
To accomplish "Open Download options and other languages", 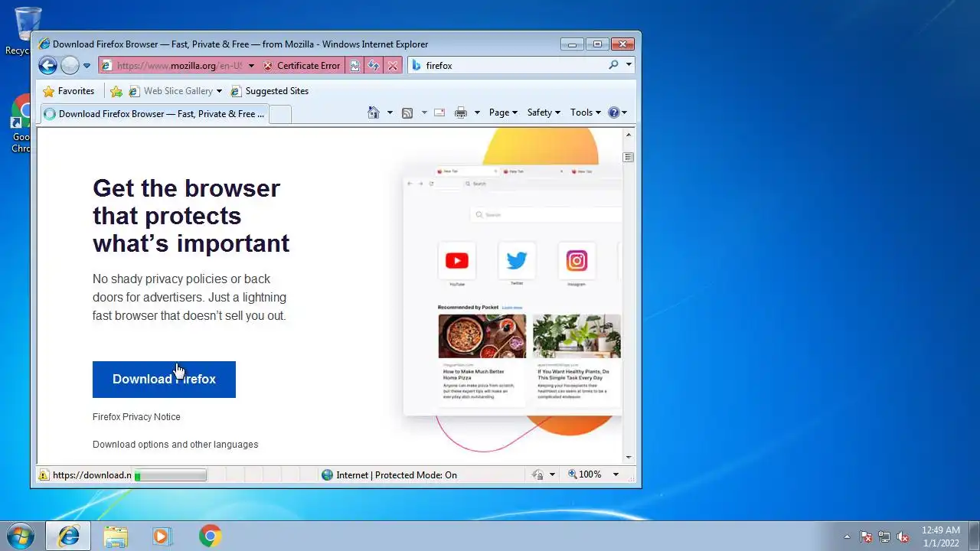I will click(175, 445).
